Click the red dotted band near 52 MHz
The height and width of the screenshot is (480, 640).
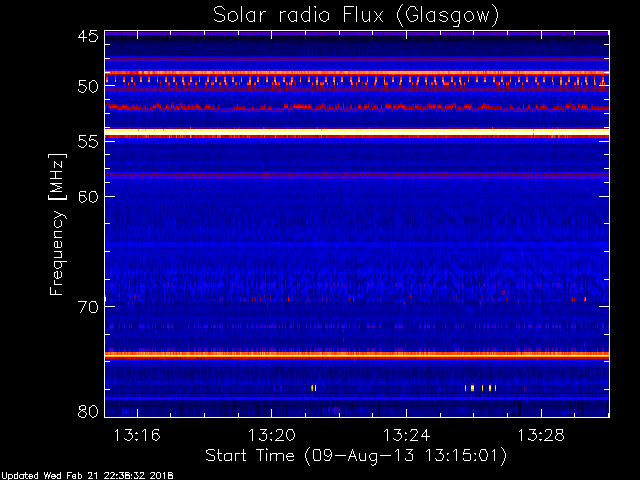pos(355,106)
